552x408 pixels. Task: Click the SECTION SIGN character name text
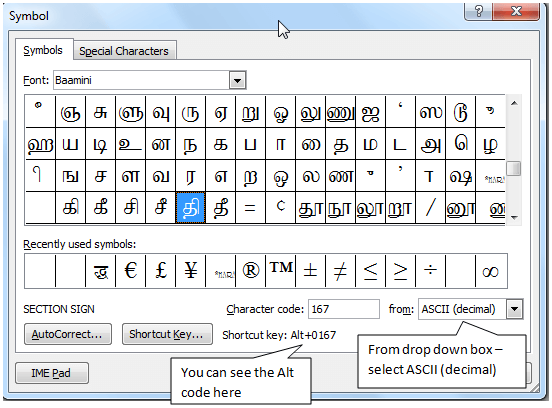pos(59,309)
